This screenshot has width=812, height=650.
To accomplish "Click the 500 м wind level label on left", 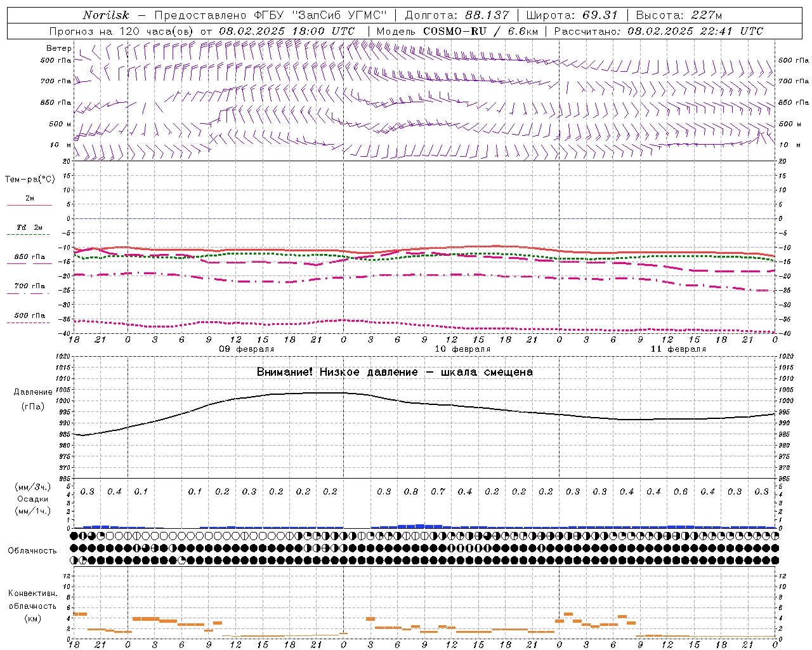I will pos(60,124).
